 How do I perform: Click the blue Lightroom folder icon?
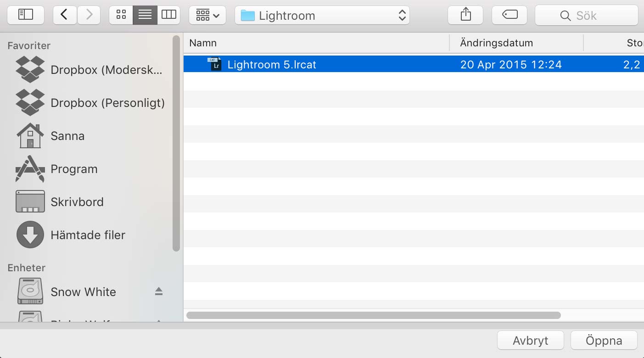tap(248, 15)
